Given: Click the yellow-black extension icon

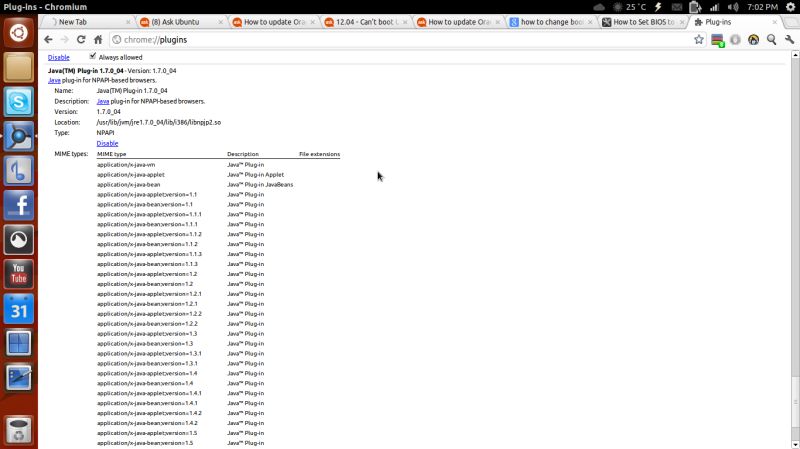Looking at the screenshot, I should pos(753,39).
